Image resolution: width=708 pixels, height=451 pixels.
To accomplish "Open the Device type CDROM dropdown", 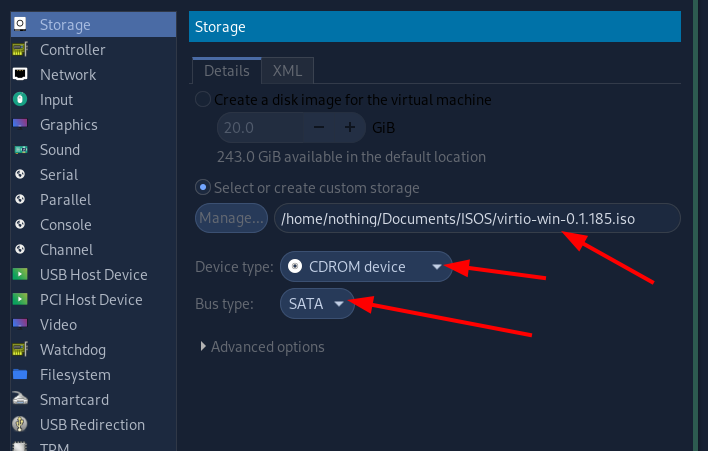I will pyautogui.click(x=366, y=266).
